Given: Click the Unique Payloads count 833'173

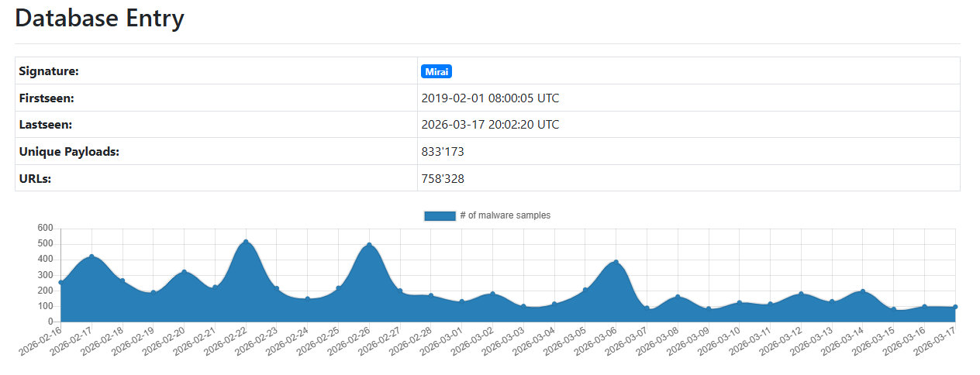Looking at the screenshot, I should pyautogui.click(x=443, y=152).
